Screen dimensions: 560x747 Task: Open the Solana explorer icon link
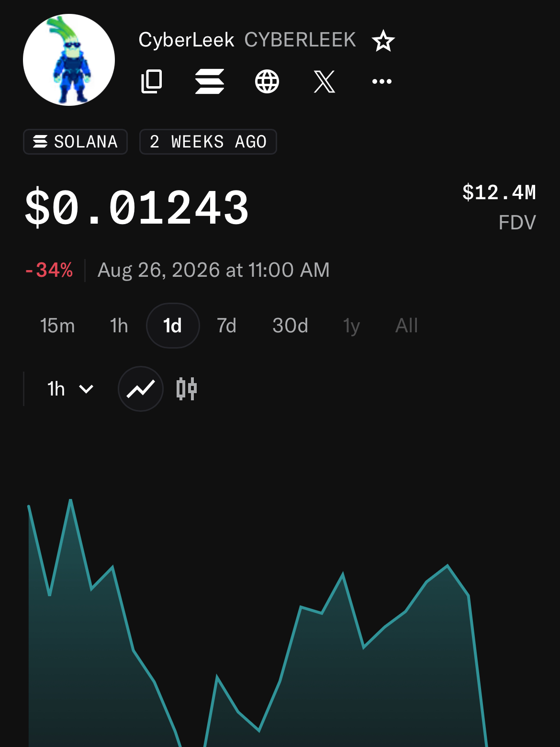coord(210,81)
